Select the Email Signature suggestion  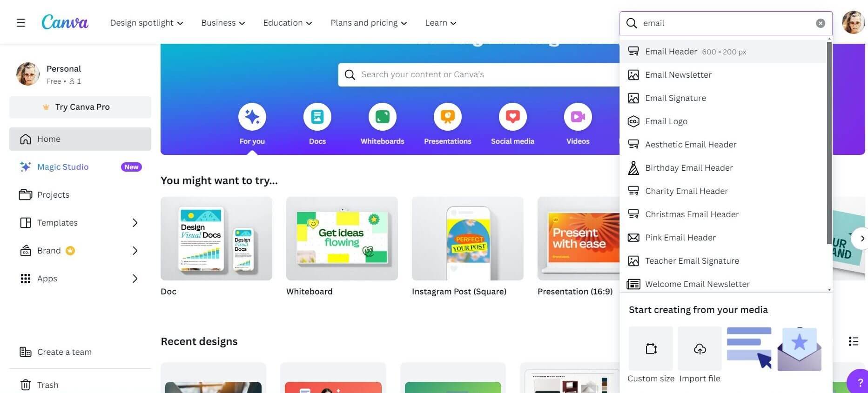pyautogui.click(x=723, y=98)
